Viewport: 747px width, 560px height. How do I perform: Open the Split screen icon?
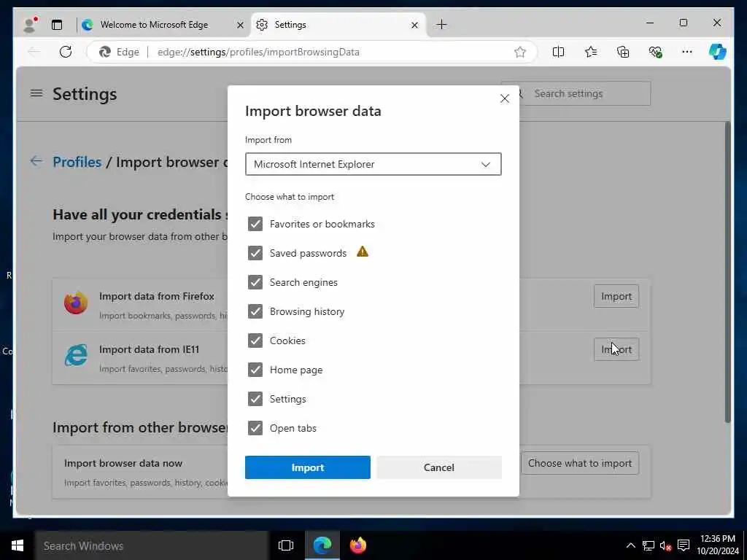(x=558, y=52)
